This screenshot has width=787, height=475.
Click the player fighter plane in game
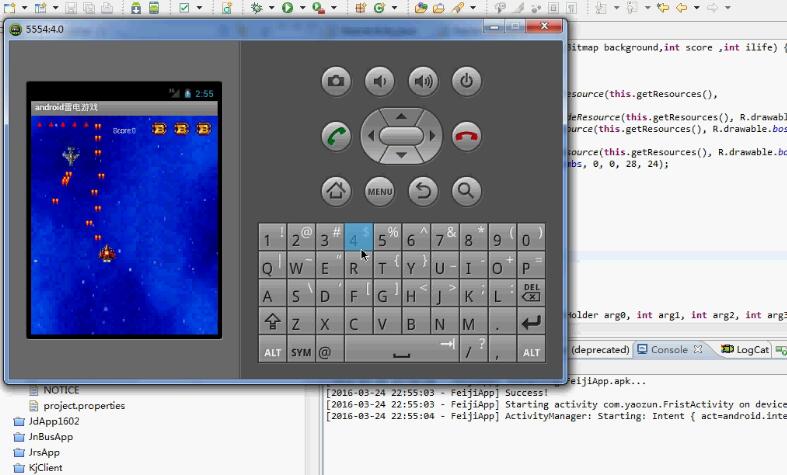(107, 253)
